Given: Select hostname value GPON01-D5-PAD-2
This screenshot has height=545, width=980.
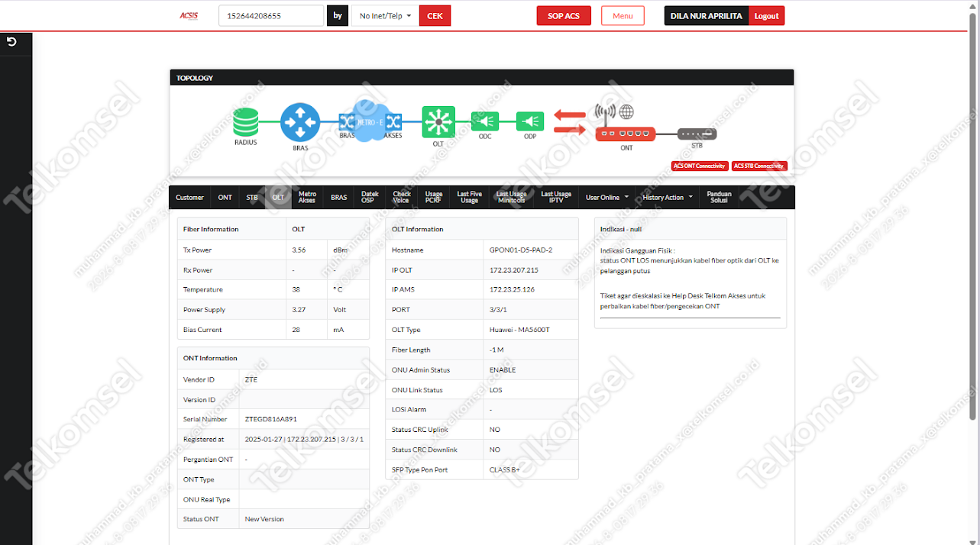Looking at the screenshot, I should (x=521, y=250).
